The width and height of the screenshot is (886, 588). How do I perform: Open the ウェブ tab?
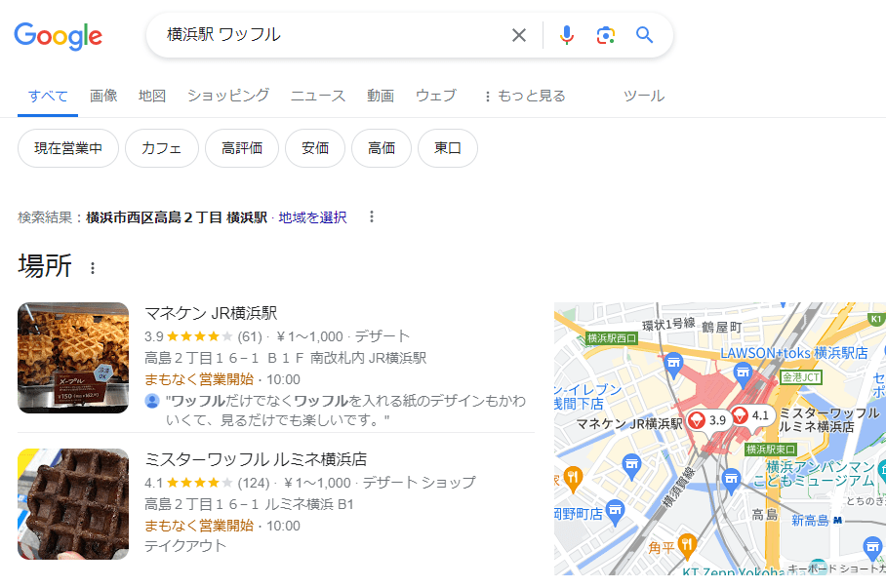(x=435, y=96)
